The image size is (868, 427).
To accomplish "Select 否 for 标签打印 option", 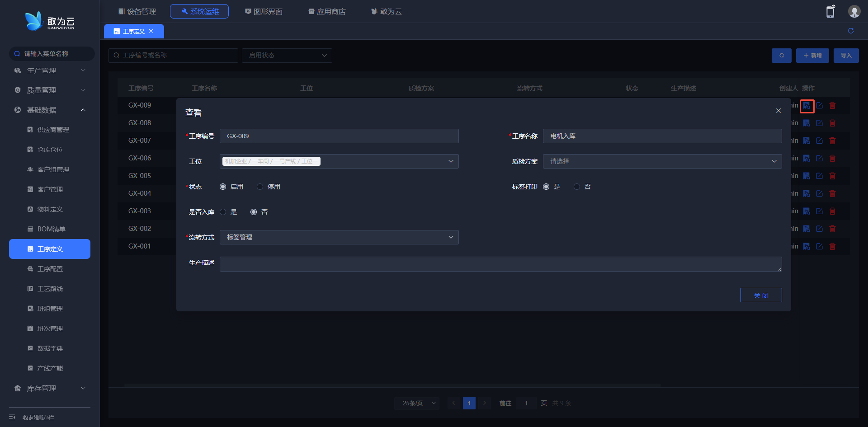I will pyautogui.click(x=577, y=187).
